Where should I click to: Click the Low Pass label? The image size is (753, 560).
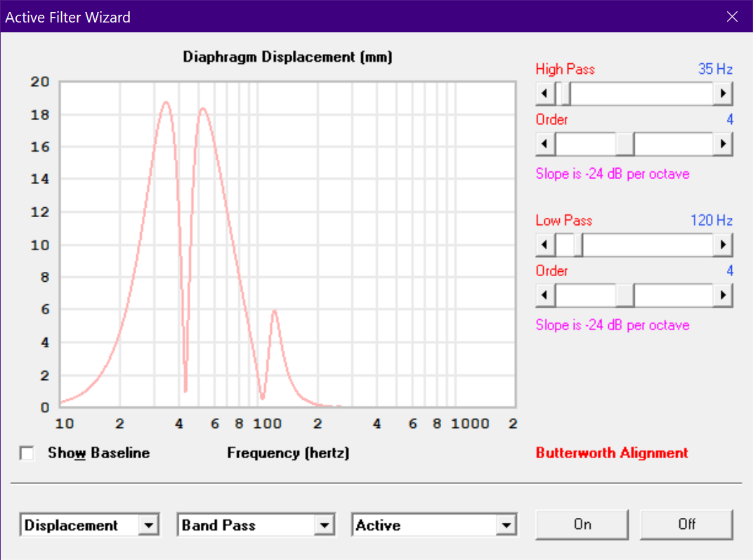pyautogui.click(x=564, y=221)
